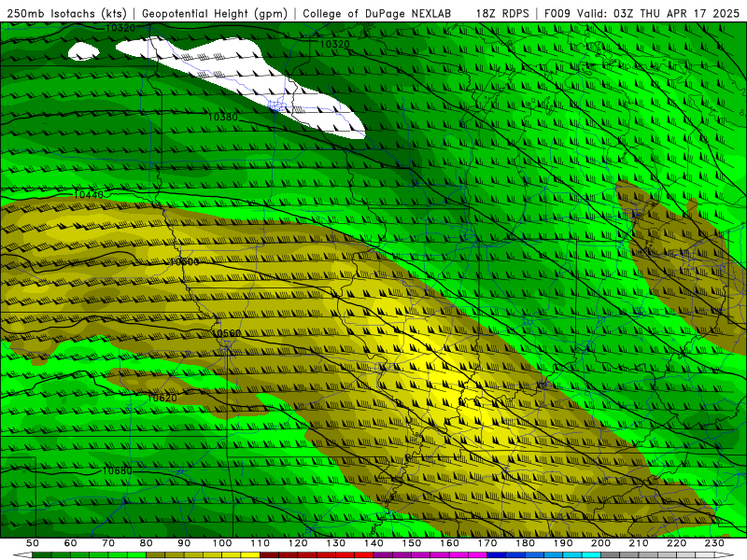Click the 10560 height contour label
Screen dimensions: 747x560
tap(226, 333)
